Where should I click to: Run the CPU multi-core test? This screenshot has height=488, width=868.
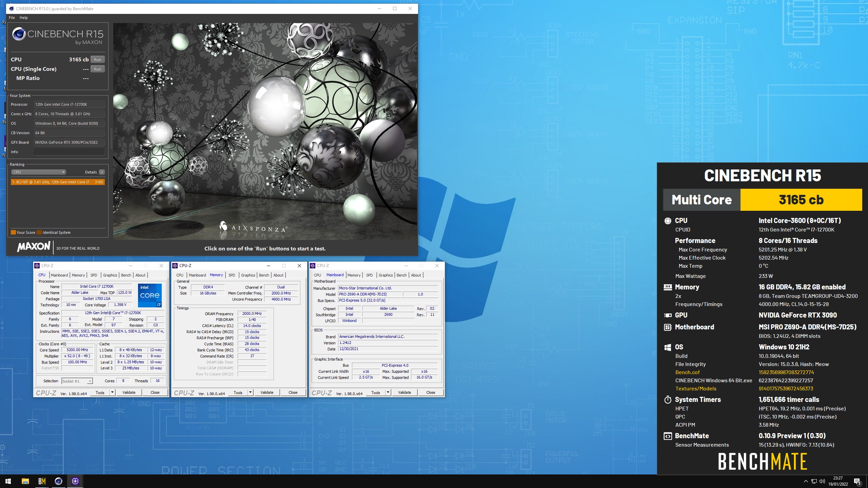(98, 59)
